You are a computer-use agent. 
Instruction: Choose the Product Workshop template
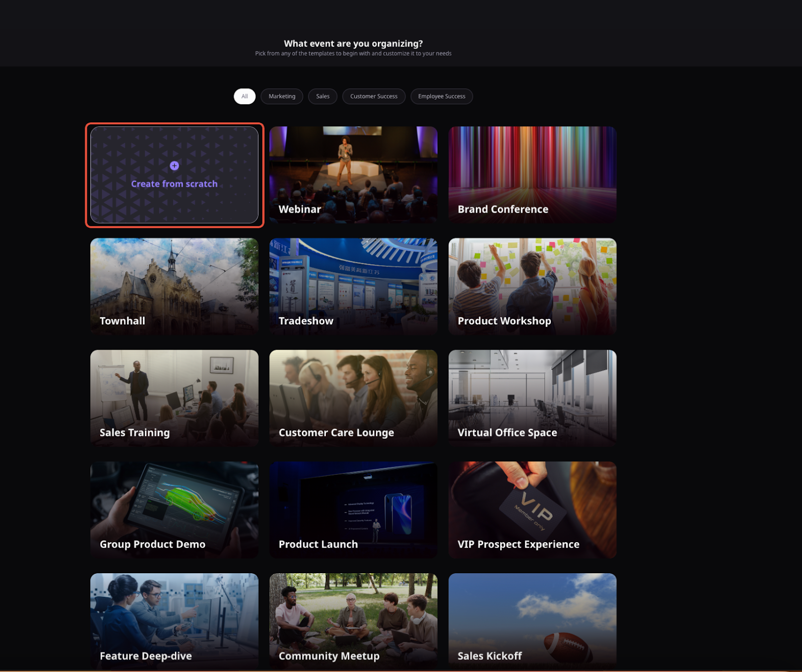point(532,286)
